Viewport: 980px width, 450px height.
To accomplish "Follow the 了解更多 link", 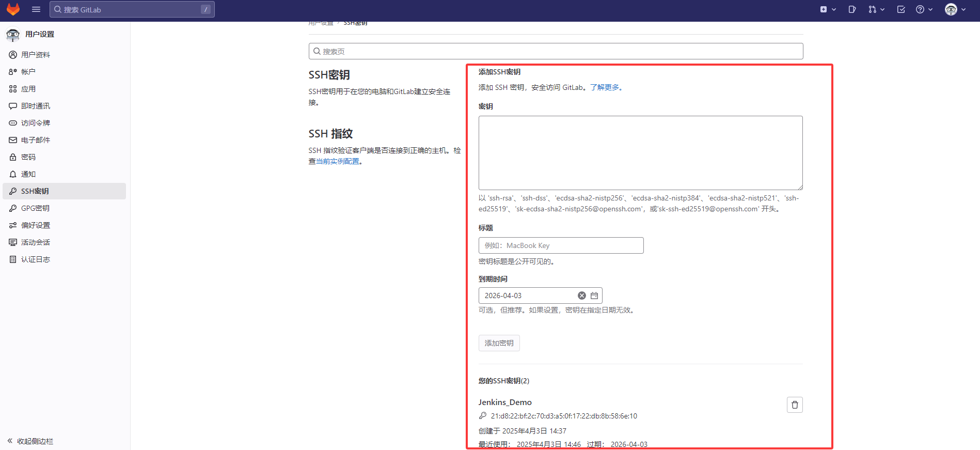I will 605,87.
